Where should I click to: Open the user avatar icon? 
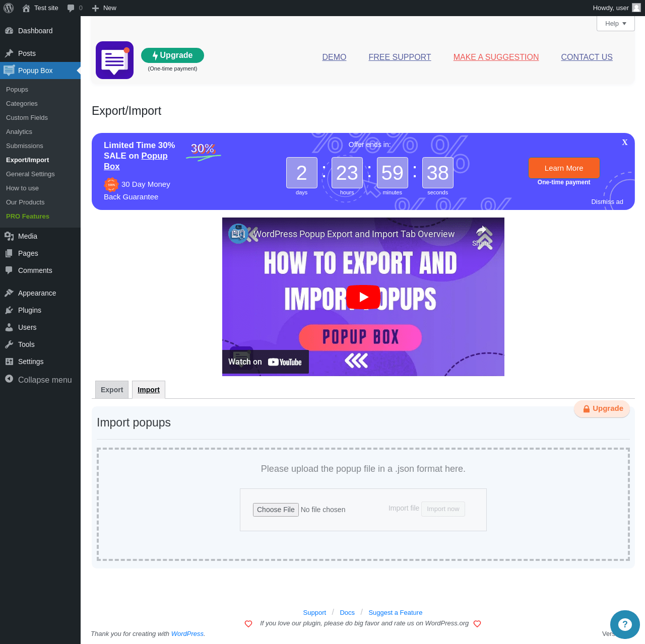coord(636,8)
